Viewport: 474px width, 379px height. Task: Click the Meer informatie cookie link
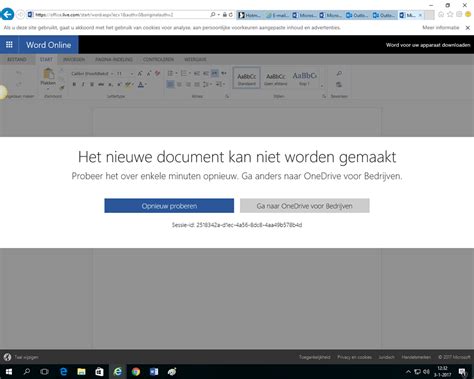441,28
